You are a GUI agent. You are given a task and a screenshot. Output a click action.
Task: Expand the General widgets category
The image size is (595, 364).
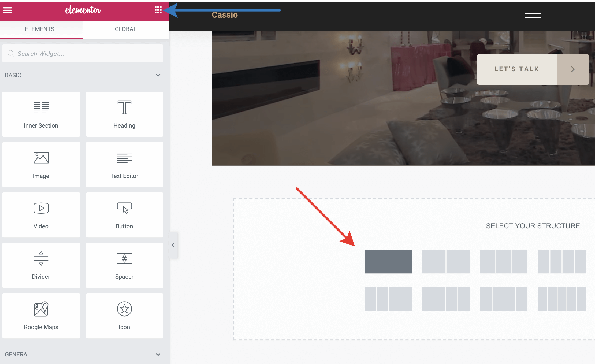pyautogui.click(x=158, y=354)
